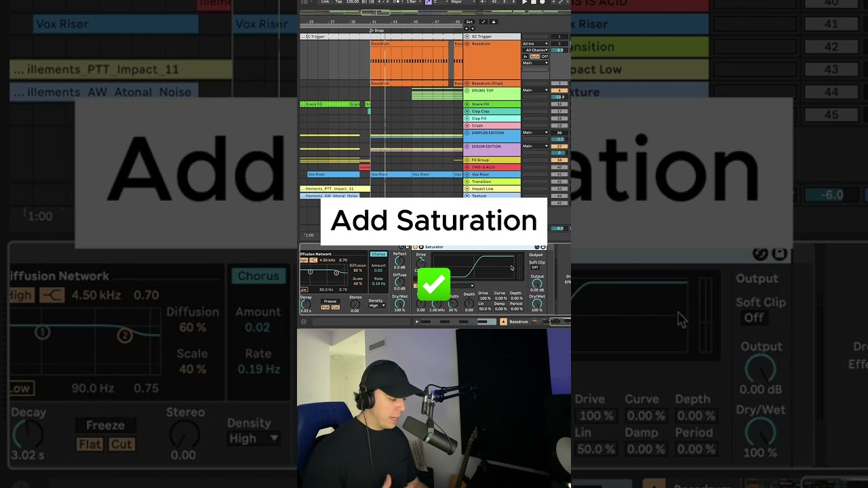Click the Bassdrum volume value -6.9
868x488 pixels.
(x=559, y=50)
